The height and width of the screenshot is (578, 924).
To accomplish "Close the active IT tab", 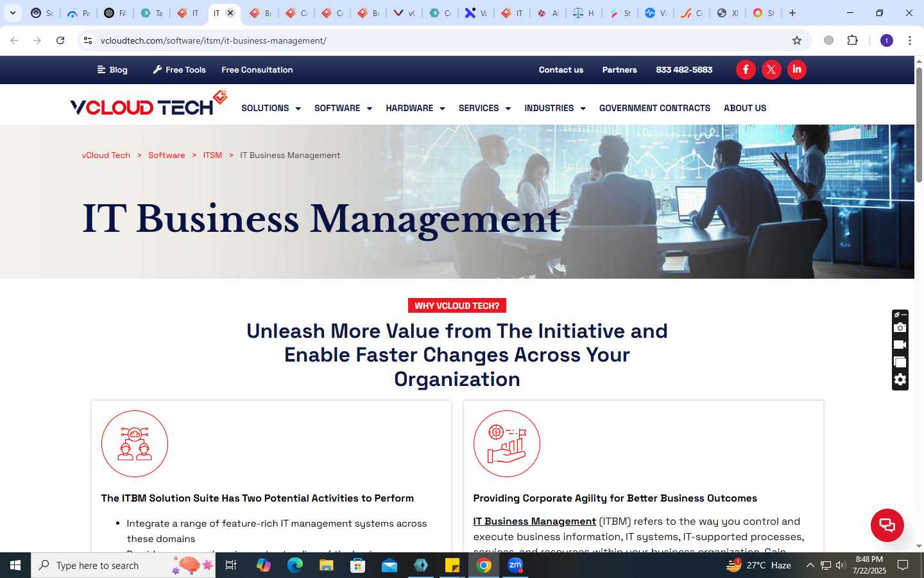I will tap(230, 13).
